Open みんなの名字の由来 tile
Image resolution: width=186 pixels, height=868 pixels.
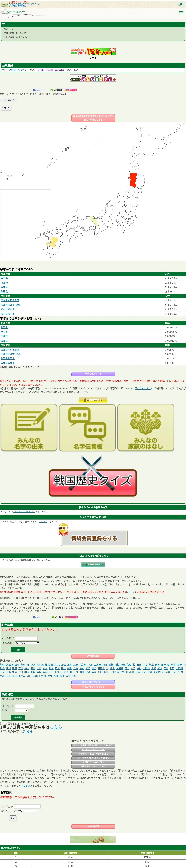29,428
